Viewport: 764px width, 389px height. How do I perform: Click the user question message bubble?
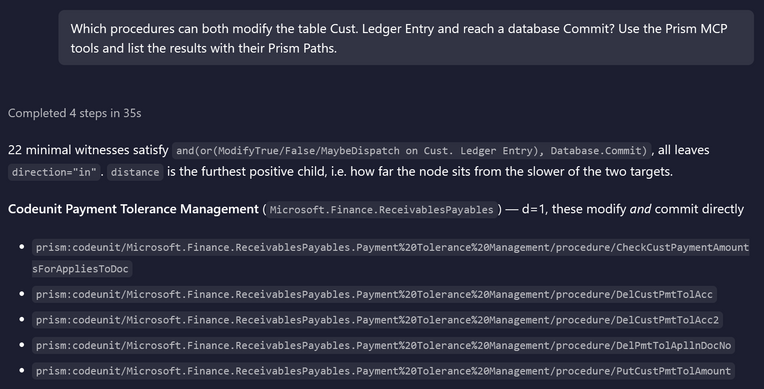tap(406, 38)
